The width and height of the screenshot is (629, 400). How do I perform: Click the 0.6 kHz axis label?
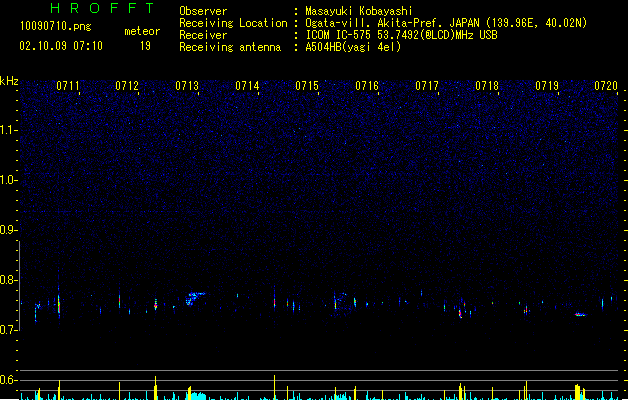pos(8,380)
